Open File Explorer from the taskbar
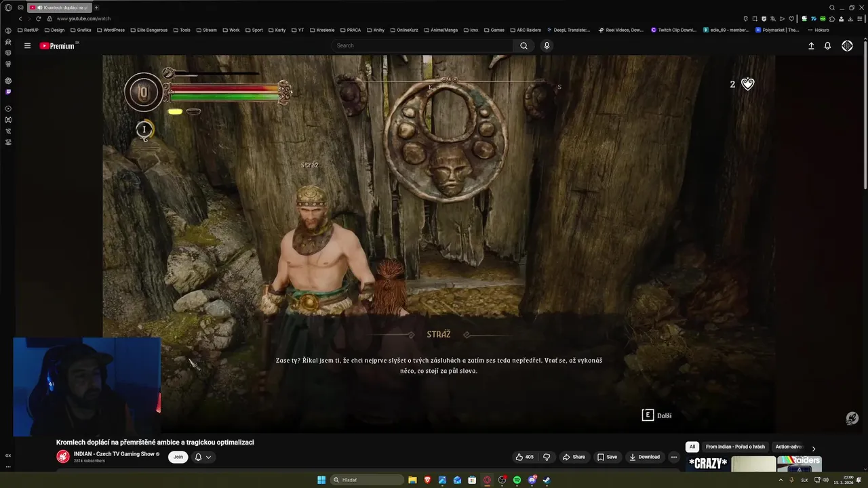Image resolution: width=868 pixels, height=488 pixels. (412, 480)
